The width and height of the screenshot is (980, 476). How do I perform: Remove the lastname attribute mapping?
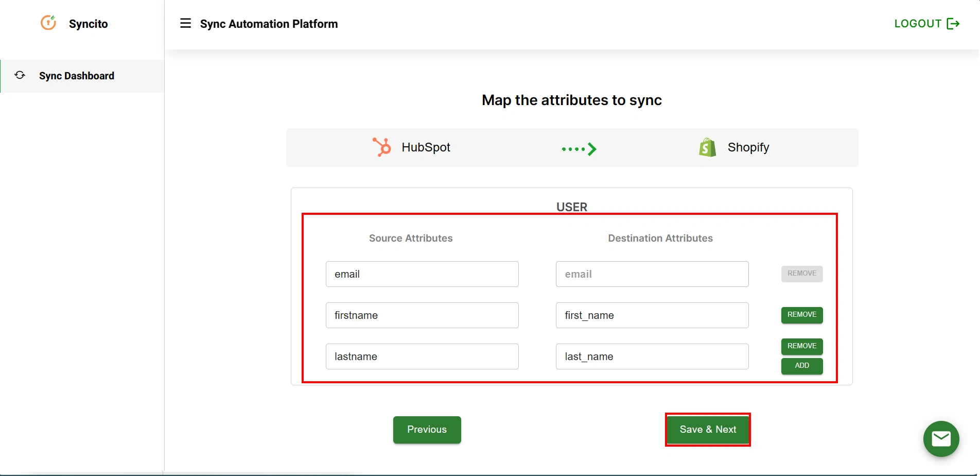(801, 346)
